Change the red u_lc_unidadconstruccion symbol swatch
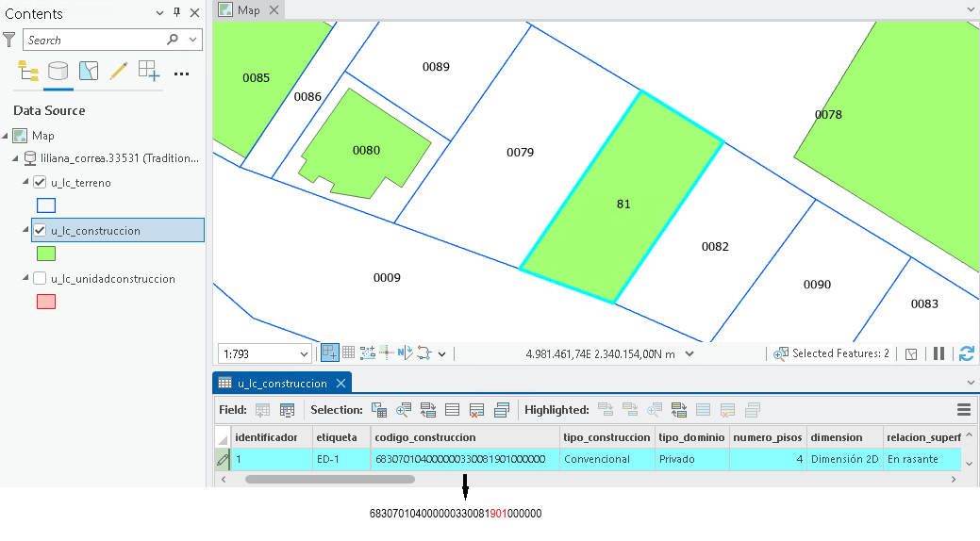Viewport: 980px width, 541px height. (46, 302)
